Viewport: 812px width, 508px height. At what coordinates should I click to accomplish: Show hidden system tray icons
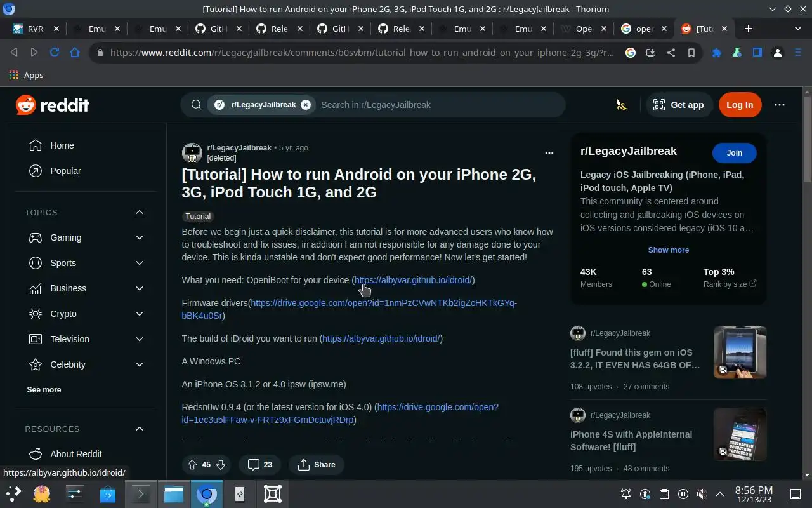coord(720,494)
